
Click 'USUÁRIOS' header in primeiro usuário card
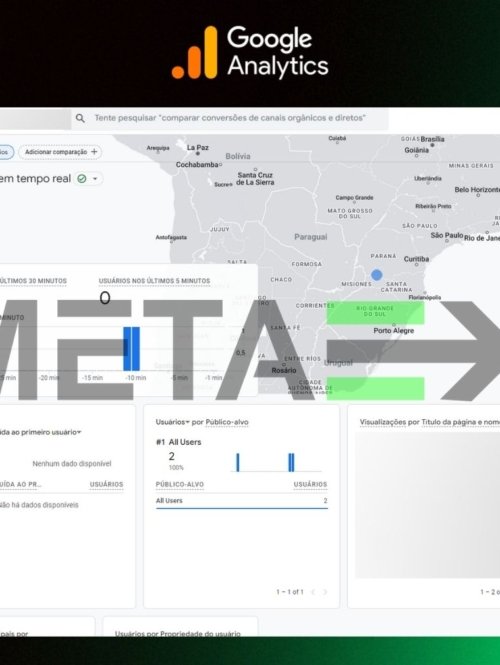pyautogui.click(x=106, y=484)
